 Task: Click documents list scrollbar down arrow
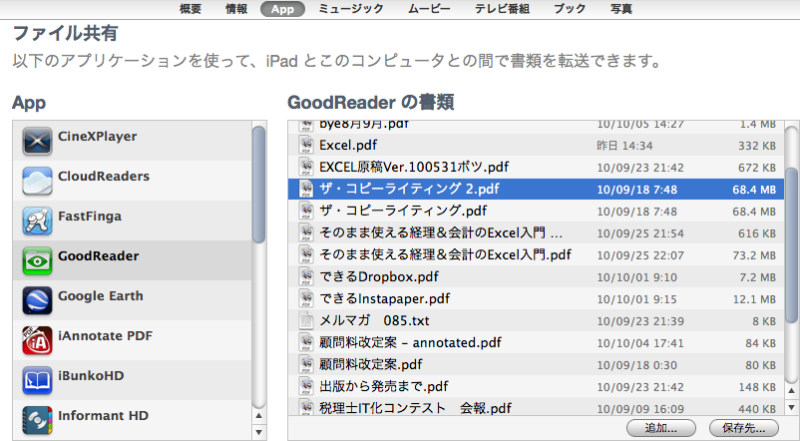pos(792,407)
